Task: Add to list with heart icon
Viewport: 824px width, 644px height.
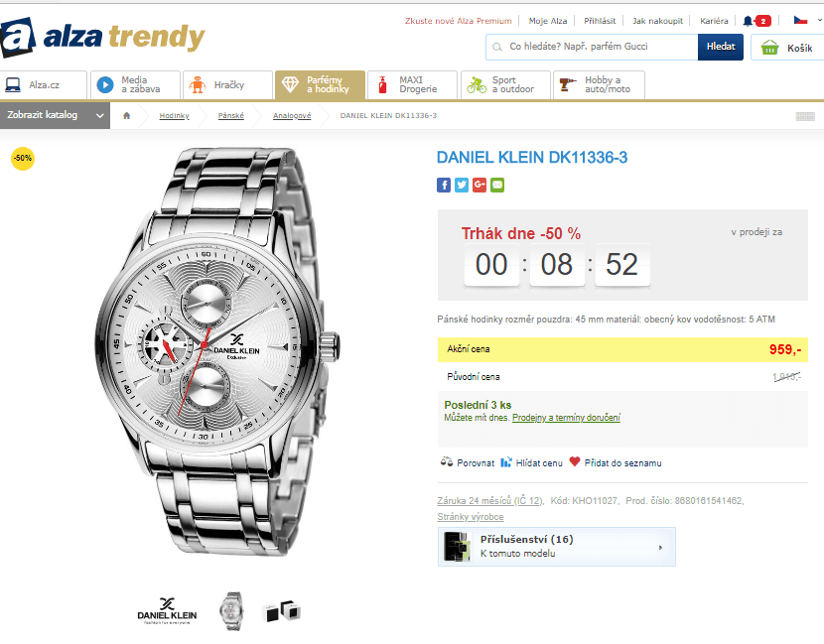Action: coord(574,462)
